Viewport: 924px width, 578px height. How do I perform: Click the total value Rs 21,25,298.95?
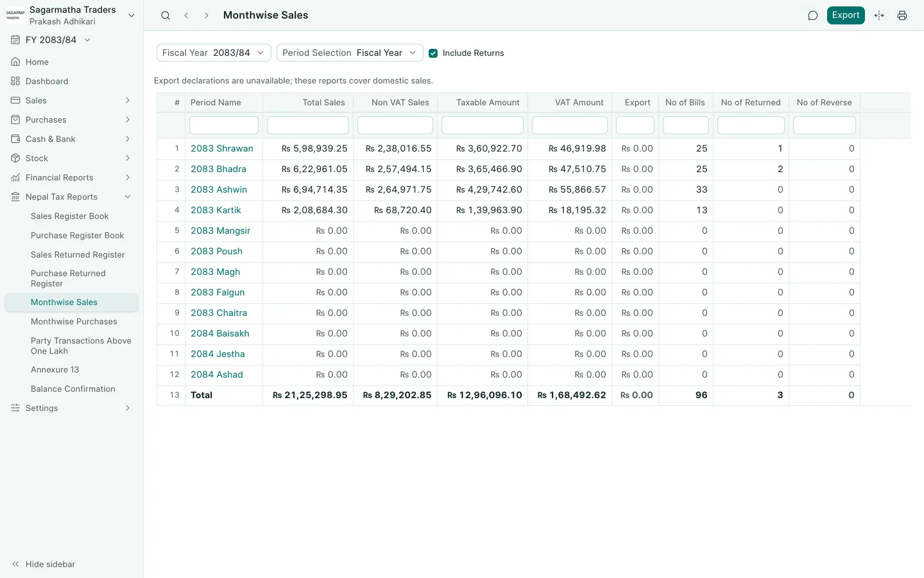tap(310, 395)
